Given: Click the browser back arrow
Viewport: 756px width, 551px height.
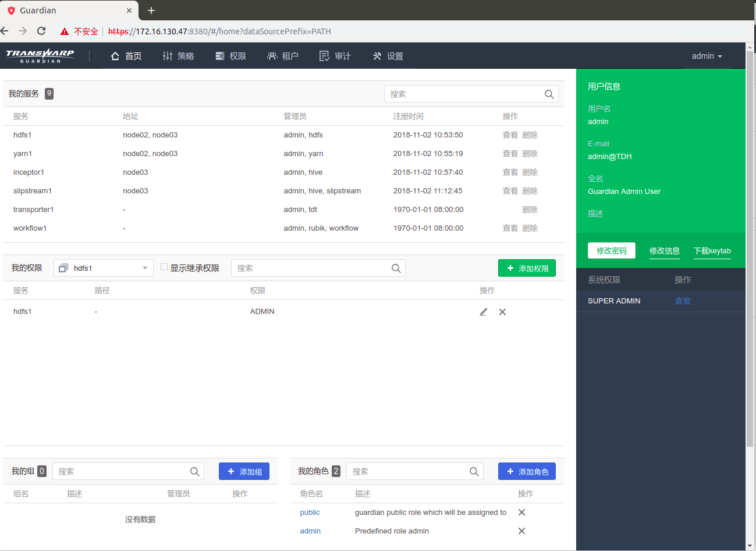Looking at the screenshot, I should pyautogui.click(x=5, y=31).
